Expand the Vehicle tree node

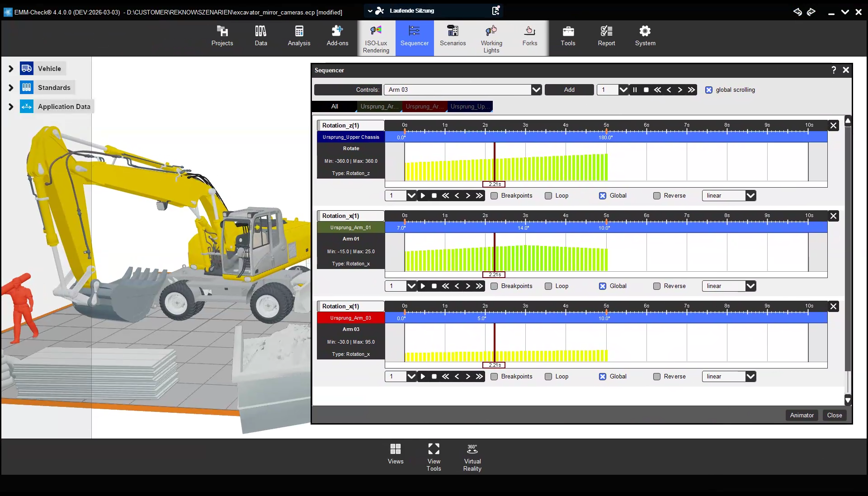click(11, 69)
